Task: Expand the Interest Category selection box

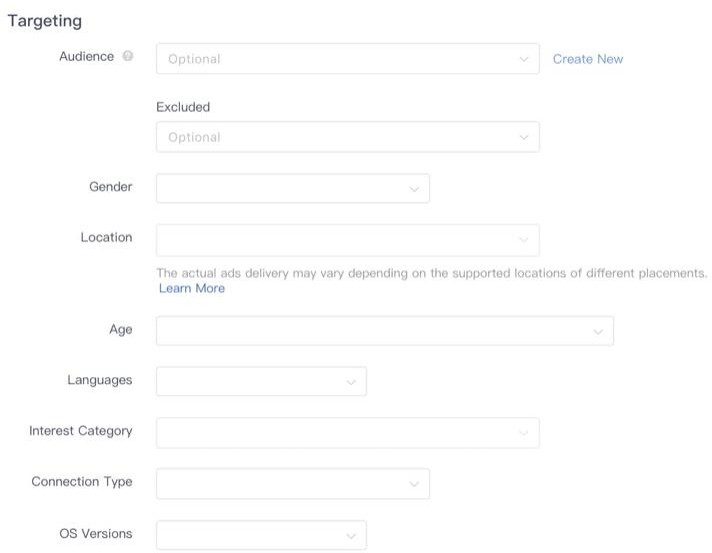Action: pos(348,433)
